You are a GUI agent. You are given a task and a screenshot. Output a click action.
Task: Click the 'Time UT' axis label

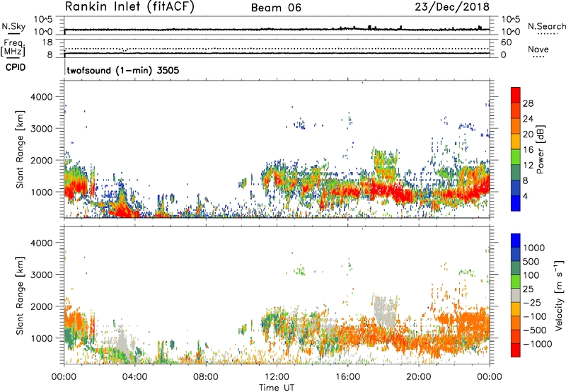pyautogui.click(x=277, y=388)
